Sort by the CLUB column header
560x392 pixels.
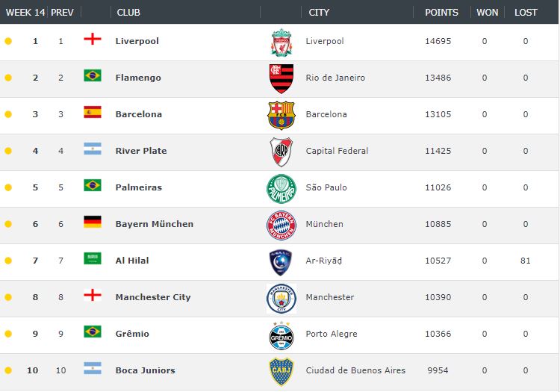[x=128, y=13]
